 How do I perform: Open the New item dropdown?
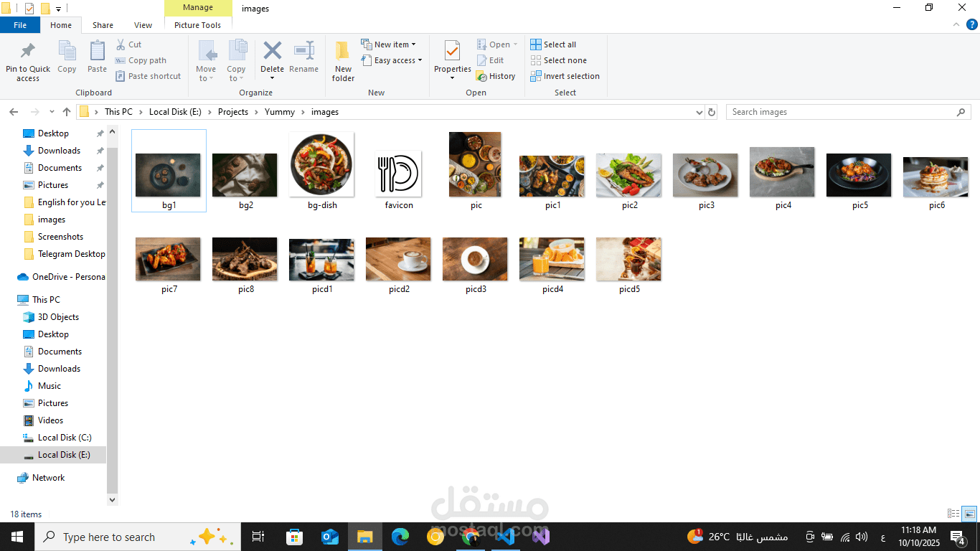point(388,44)
